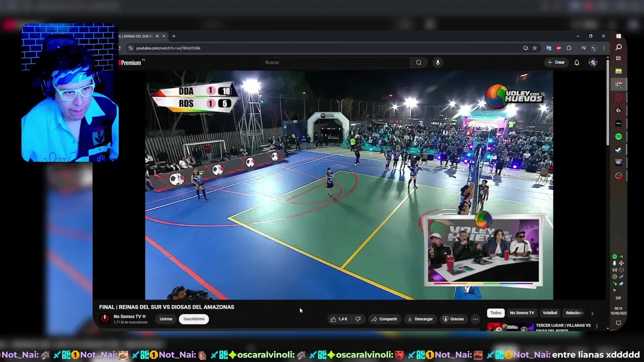Select the No Somos TV filter chip
Image resolution: width=644 pixels, height=362 pixels.
(522, 313)
